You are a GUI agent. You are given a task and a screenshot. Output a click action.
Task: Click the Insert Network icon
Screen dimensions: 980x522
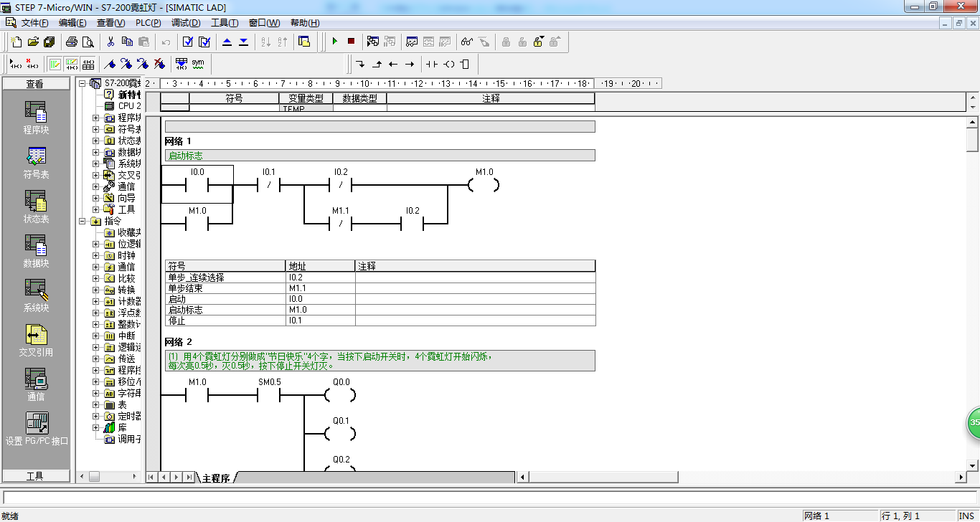pos(16,64)
